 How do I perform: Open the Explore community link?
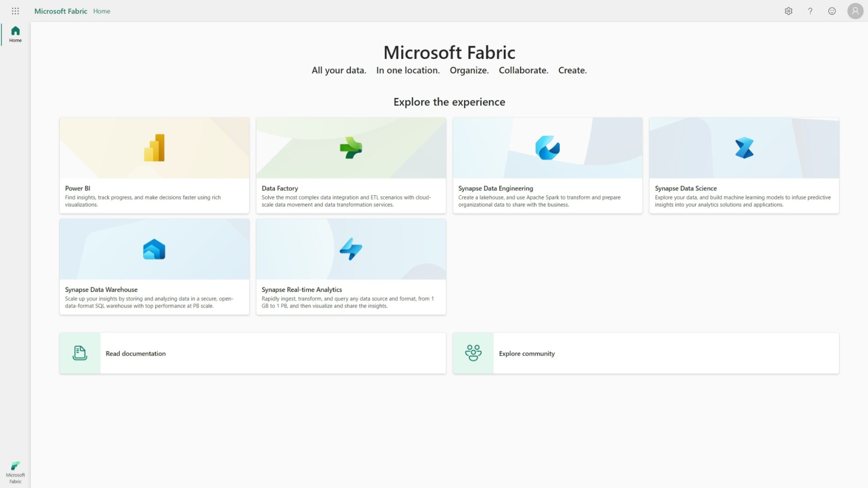point(527,353)
